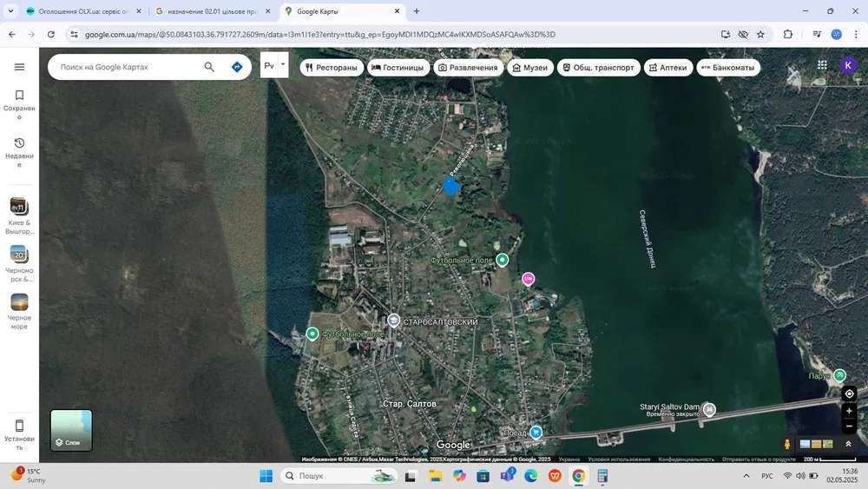Switch to the OLX.ua browser tab
This screenshot has width=868, height=489.
(82, 11)
